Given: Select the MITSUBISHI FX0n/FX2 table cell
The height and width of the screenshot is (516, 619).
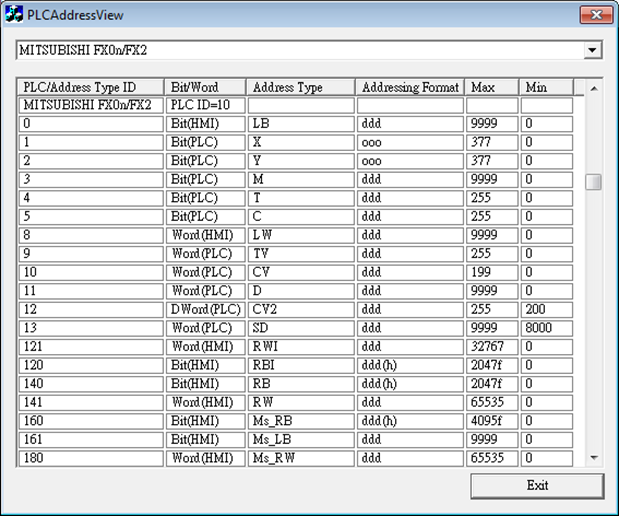Looking at the screenshot, I should click(91, 105).
